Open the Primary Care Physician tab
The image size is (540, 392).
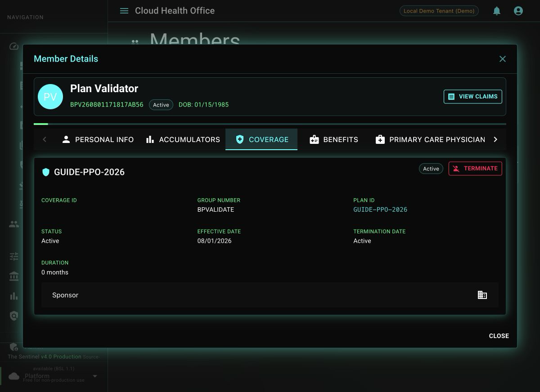click(430, 139)
